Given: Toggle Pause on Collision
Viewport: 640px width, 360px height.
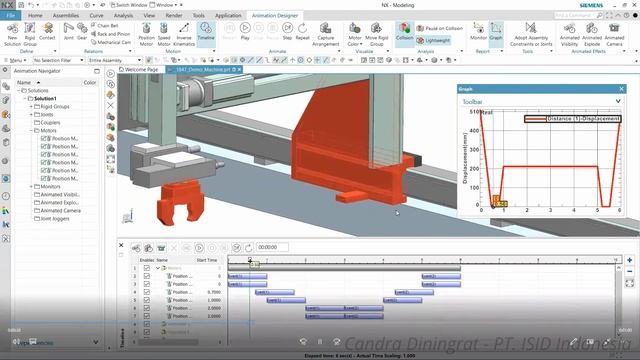Looking at the screenshot, I should (440, 28).
